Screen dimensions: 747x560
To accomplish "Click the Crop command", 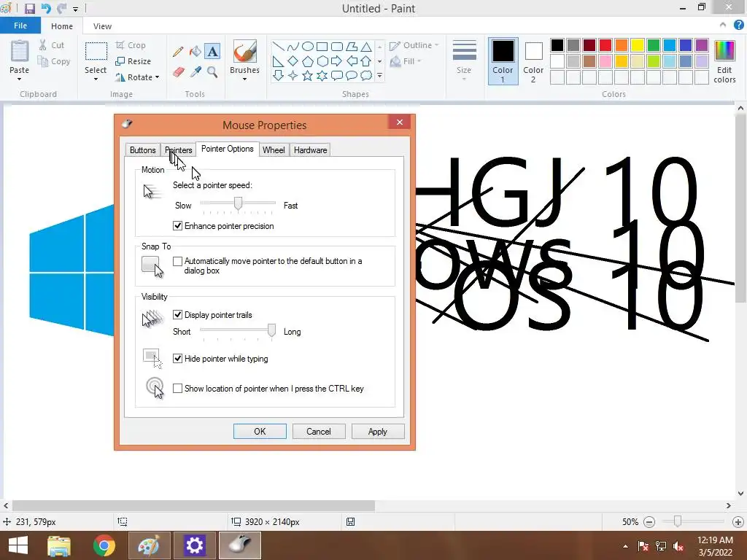I will coord(131,45).
